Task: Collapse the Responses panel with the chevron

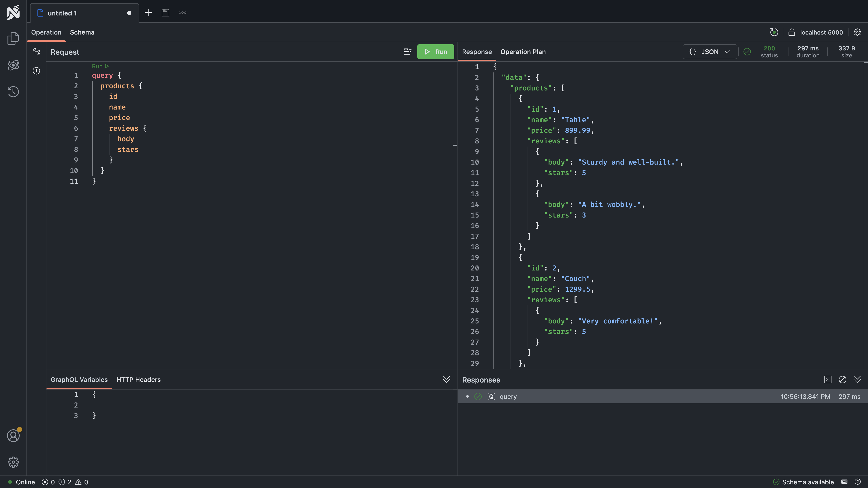Action: (857, 380)
